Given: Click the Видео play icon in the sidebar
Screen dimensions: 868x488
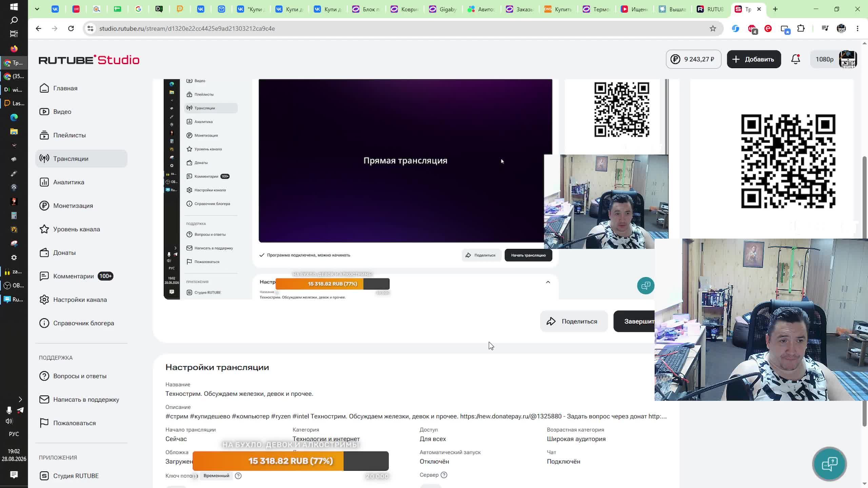Looking at the screenshot, I should [44, 111].
